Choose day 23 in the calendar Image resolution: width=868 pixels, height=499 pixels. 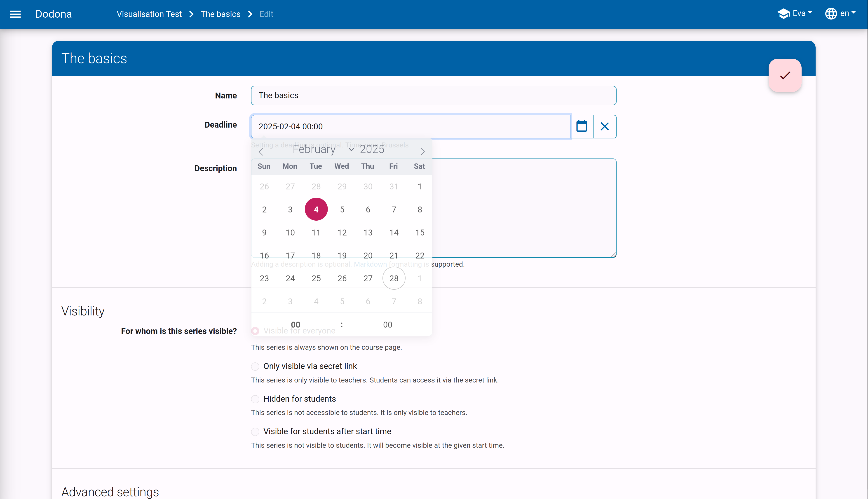click(x=264, y=278)
